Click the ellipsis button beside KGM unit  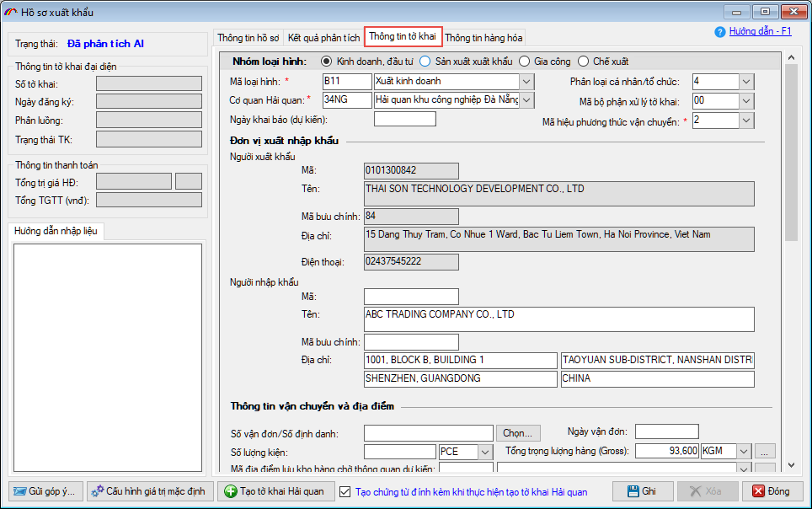(x=764, y=451)
